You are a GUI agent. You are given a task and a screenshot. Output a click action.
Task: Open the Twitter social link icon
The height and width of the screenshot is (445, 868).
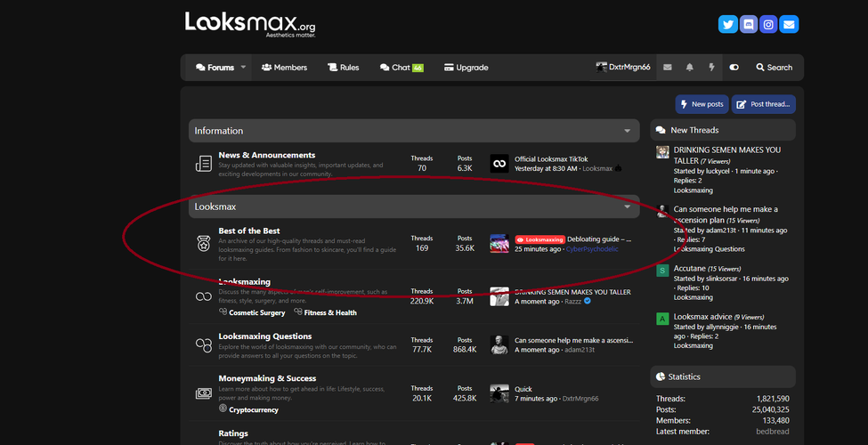(x=727, y=25)
